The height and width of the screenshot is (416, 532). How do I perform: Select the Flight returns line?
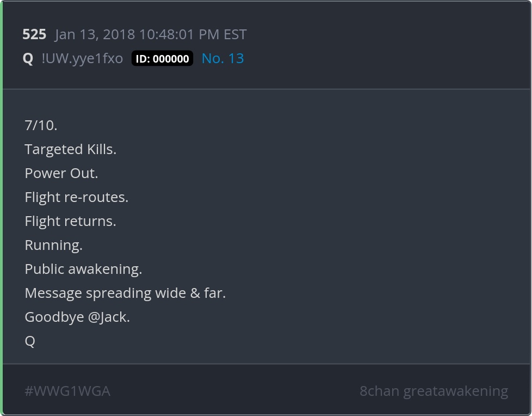[70, 221]
